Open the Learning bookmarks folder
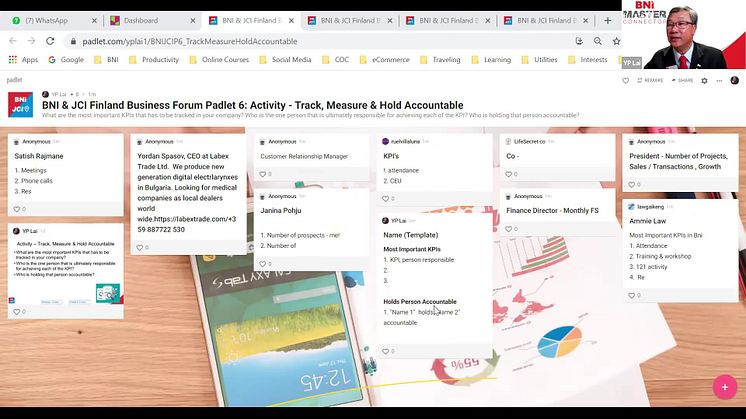Screen dimensions: 746x419 tap(491, 59)
